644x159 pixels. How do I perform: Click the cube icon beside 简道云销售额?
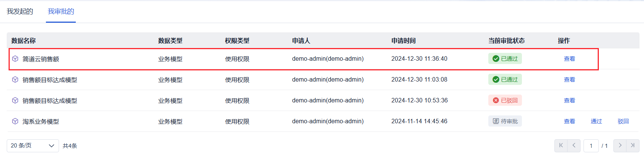(x=15, y=59)
